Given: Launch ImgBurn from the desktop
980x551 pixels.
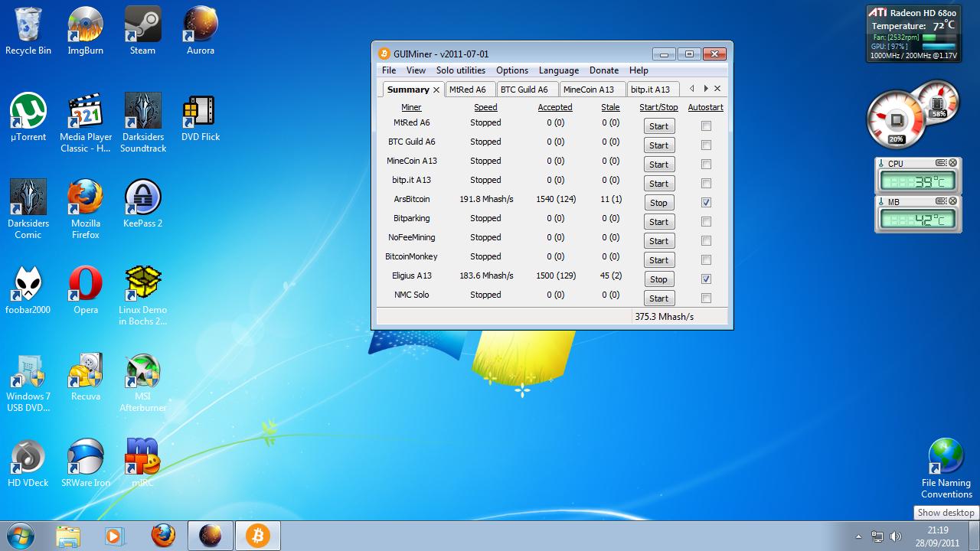Looking at the screenshot, I should point(86,31).
